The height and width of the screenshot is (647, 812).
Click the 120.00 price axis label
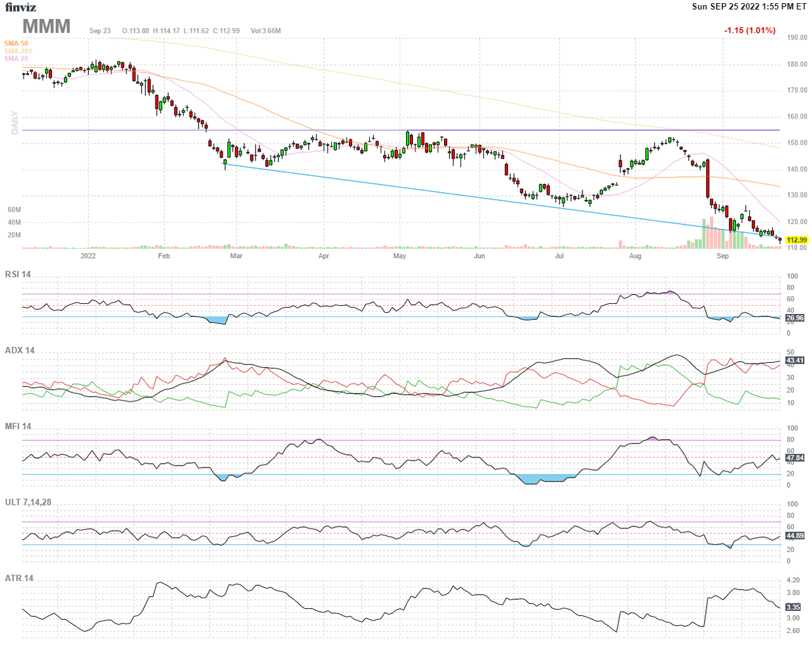click(x=797, y=222)
